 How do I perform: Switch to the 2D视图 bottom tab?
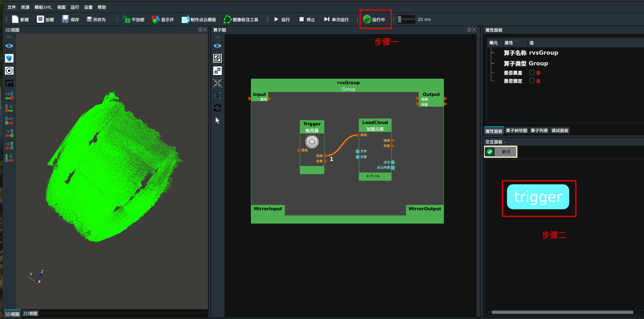(x=31, y=314)
